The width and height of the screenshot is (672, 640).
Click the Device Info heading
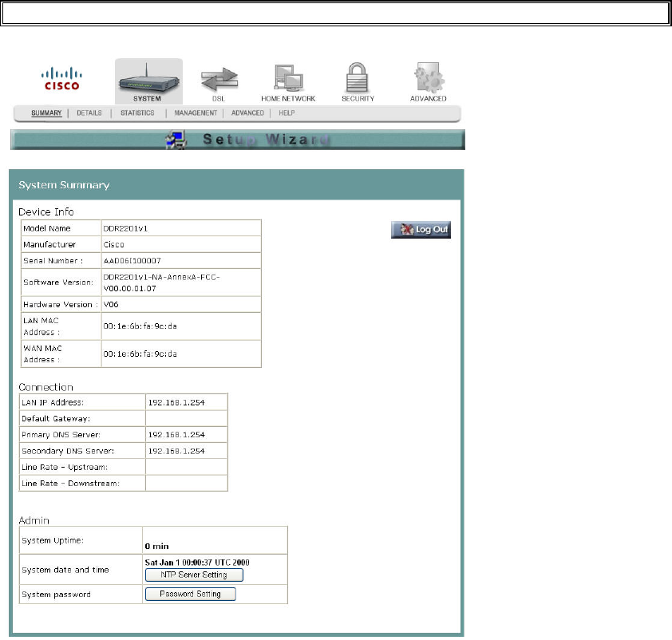click(x=45, y=211)
